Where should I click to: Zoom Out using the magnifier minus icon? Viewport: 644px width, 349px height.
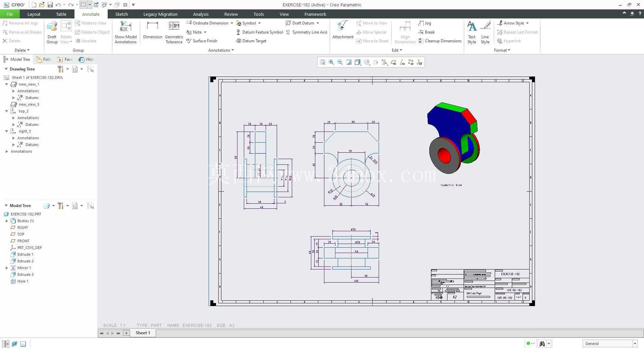[x=340, y=62]
